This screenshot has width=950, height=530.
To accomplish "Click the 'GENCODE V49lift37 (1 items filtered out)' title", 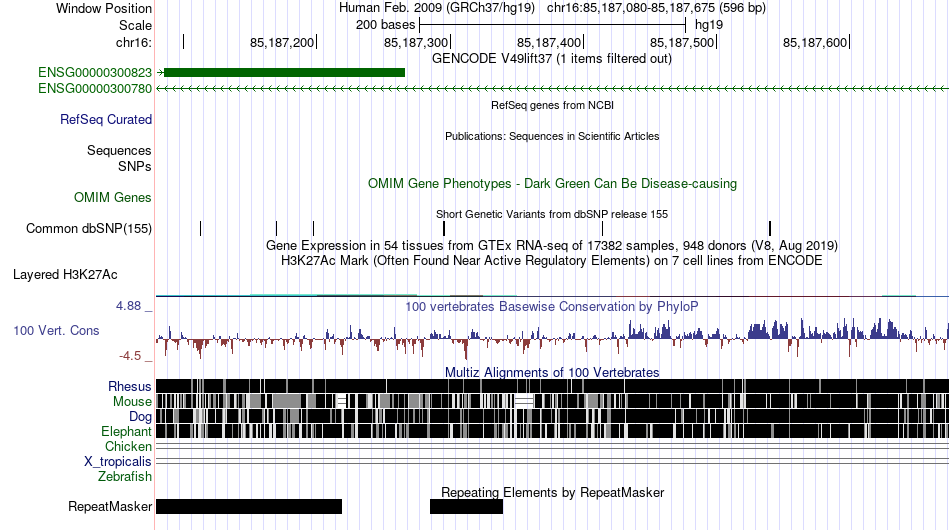I will 552,59.
